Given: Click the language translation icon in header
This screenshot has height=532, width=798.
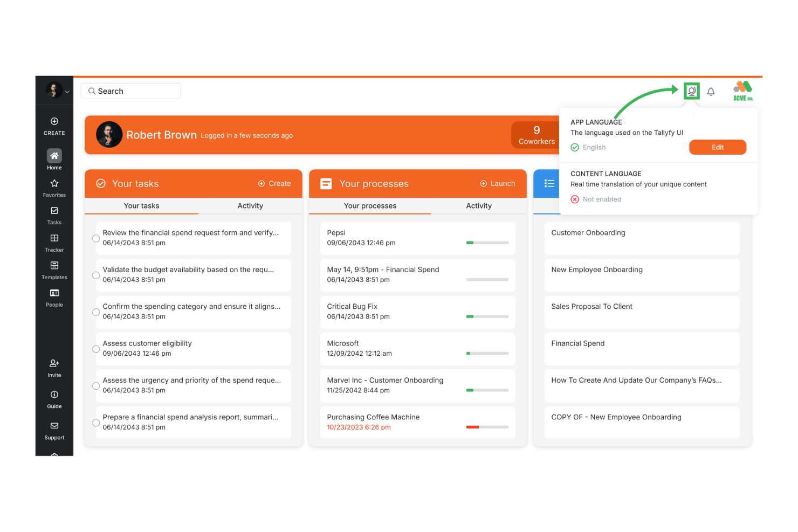Looking at the screenshot, I should [692, 91].
